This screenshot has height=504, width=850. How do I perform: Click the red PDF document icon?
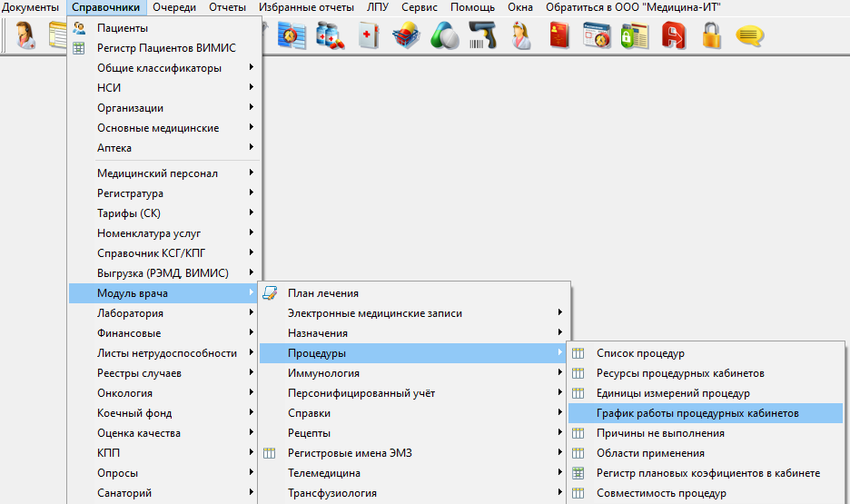pyautogui.click(x=673, y=35)
